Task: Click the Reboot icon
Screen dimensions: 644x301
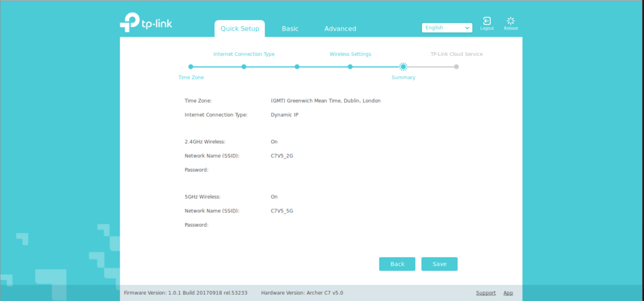Action: tap(511, 22)
